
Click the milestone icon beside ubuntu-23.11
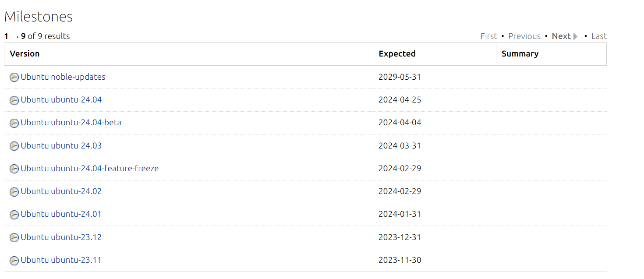coord(14,261)
